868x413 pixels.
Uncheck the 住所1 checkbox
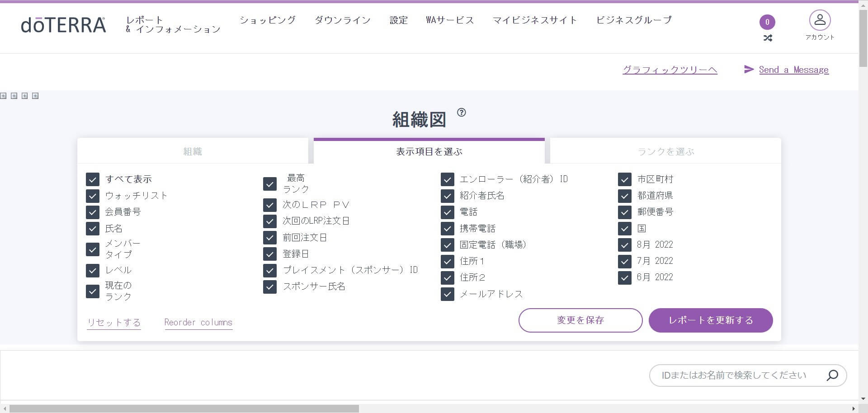click(448, 261)
